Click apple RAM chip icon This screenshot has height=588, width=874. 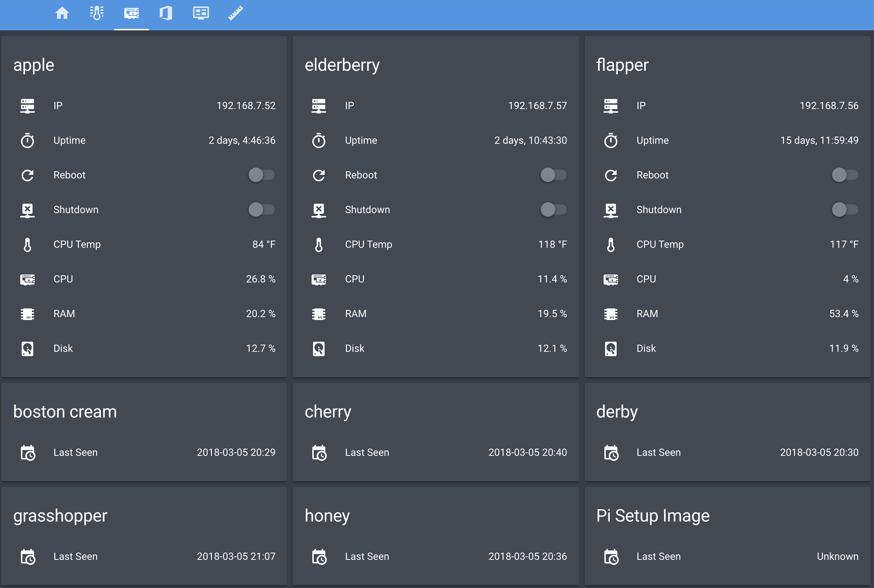pyautogui.click(x=27, y=314)
